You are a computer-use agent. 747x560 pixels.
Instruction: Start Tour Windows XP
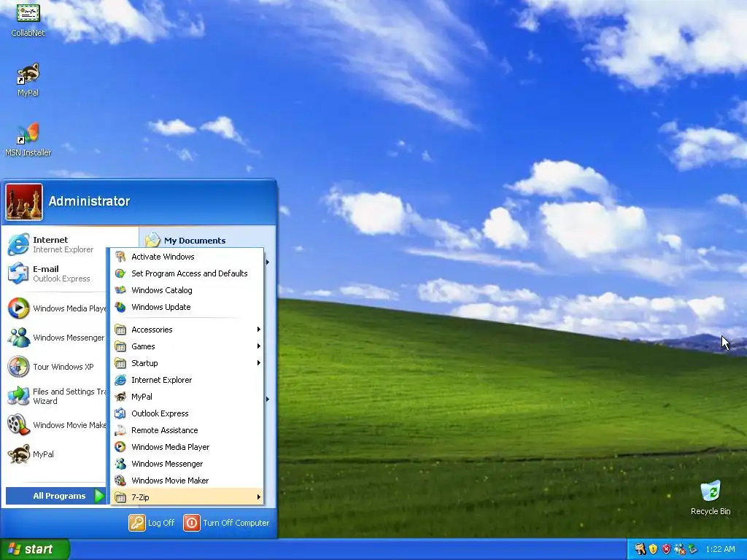55,367
